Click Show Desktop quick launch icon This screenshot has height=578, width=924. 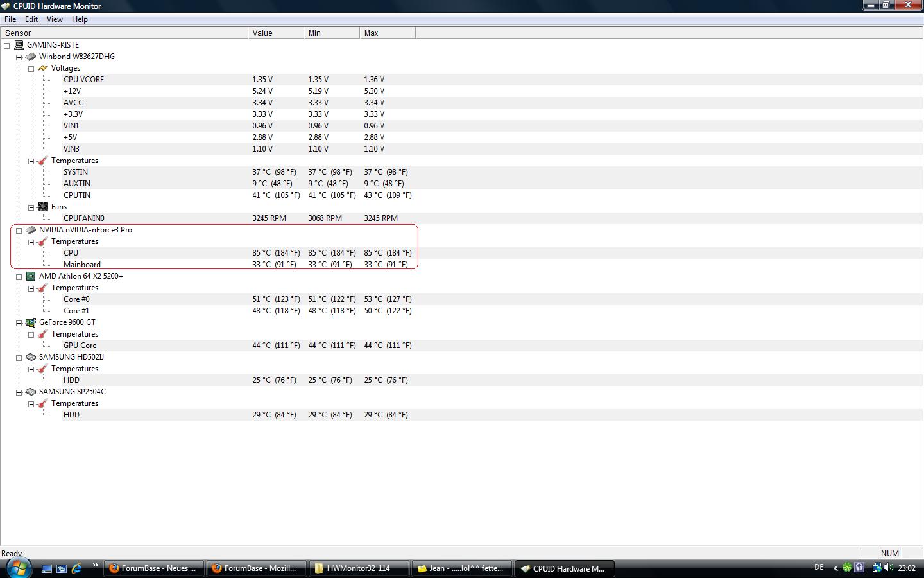(x=47, y=568)
